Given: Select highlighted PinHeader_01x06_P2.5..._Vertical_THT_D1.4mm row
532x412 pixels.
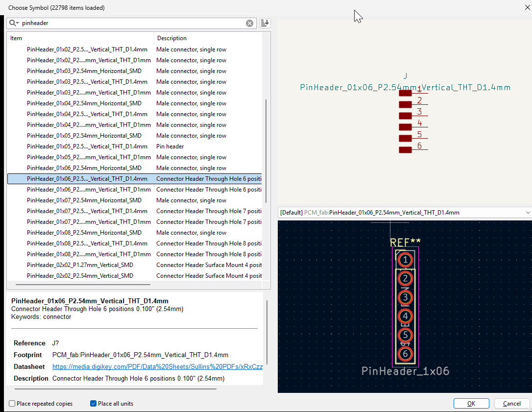Looking at the screenshot, I should point(134,179).
